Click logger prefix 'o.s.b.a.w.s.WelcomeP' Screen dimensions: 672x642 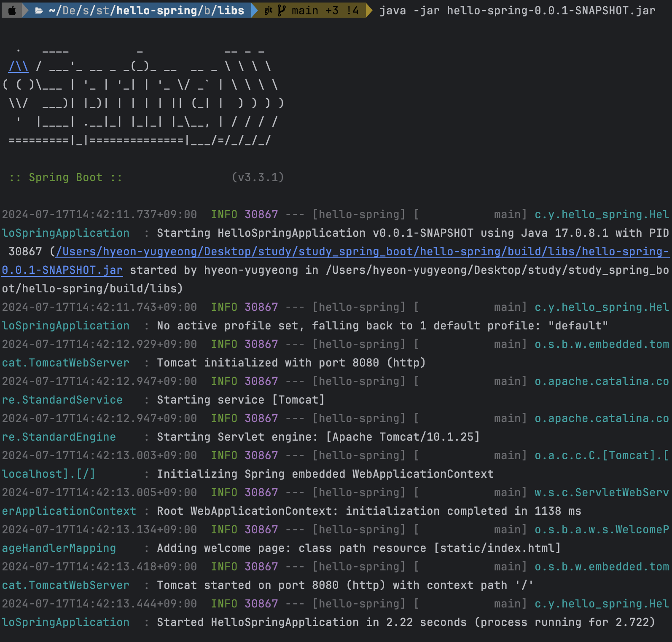coord(602,530)
